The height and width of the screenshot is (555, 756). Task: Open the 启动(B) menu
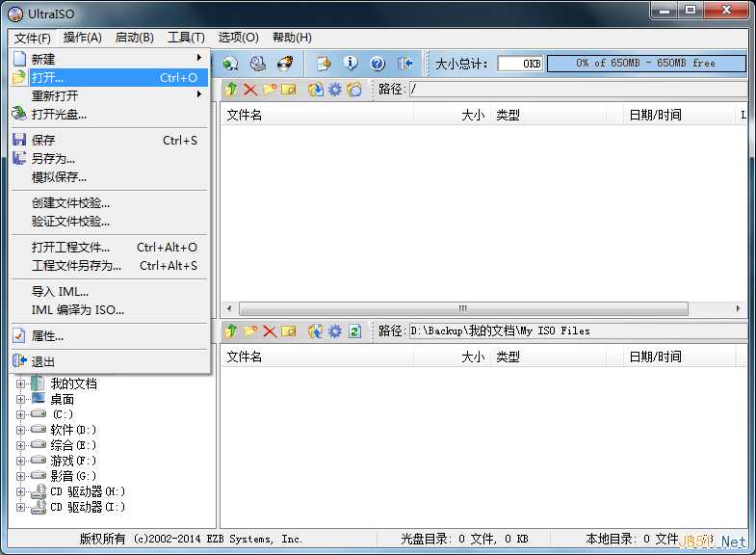pos(135,38)
